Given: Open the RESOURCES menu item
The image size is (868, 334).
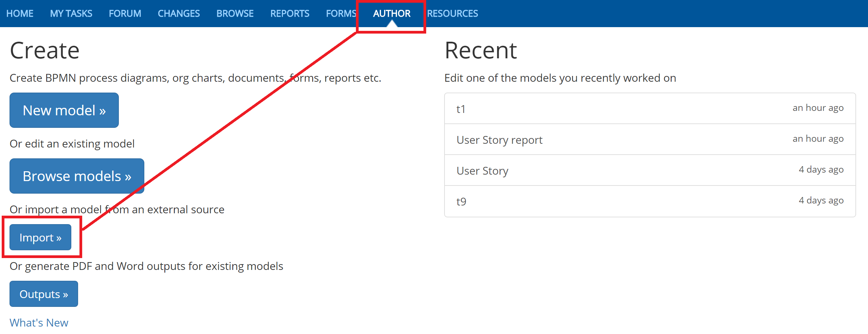Looking at the screenshot, I should tap(452, 14).
